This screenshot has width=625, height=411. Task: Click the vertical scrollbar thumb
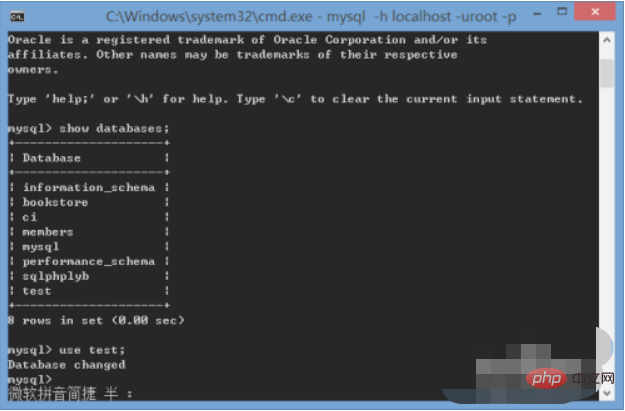tap(607, 73)
